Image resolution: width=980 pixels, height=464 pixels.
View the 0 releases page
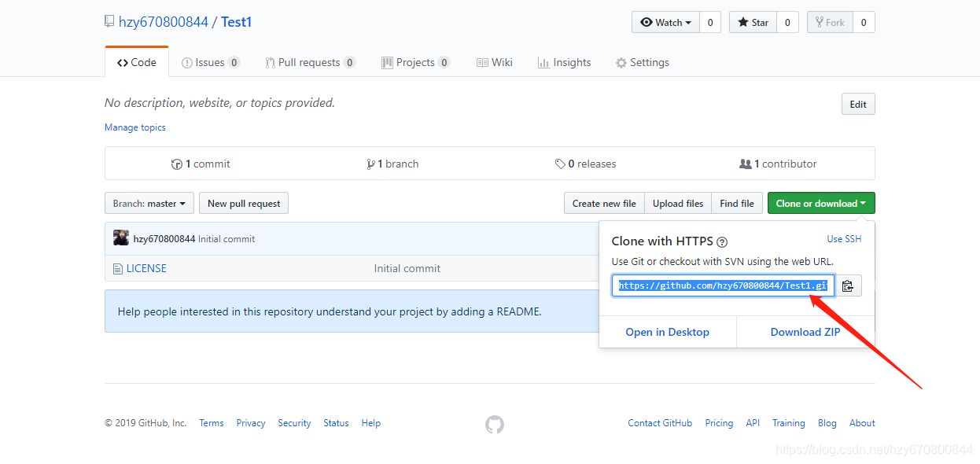tap(585, 164)
